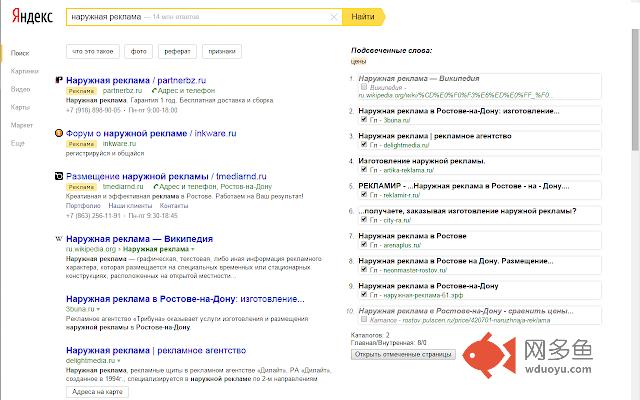This screenshot has width=640, height=400.
Task: Click 'Адрес и телефон' link under partnerbz.ru
Action: point(186,91)
